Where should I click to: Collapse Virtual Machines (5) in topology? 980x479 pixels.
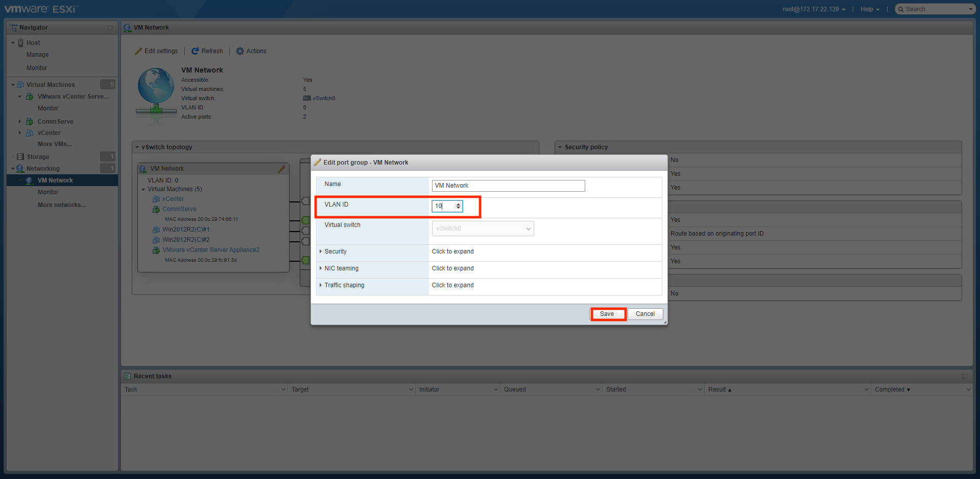144,189
